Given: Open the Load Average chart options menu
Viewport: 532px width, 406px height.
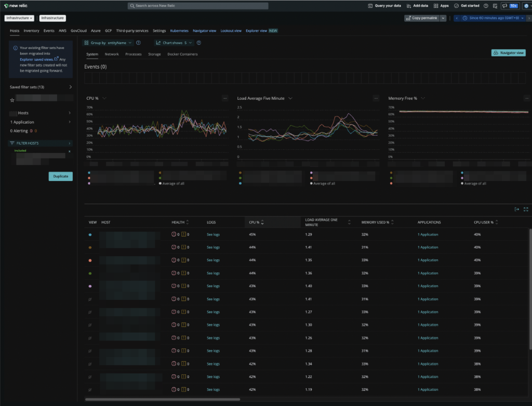Looking at the screenshot, I should [x=376, y=98].
